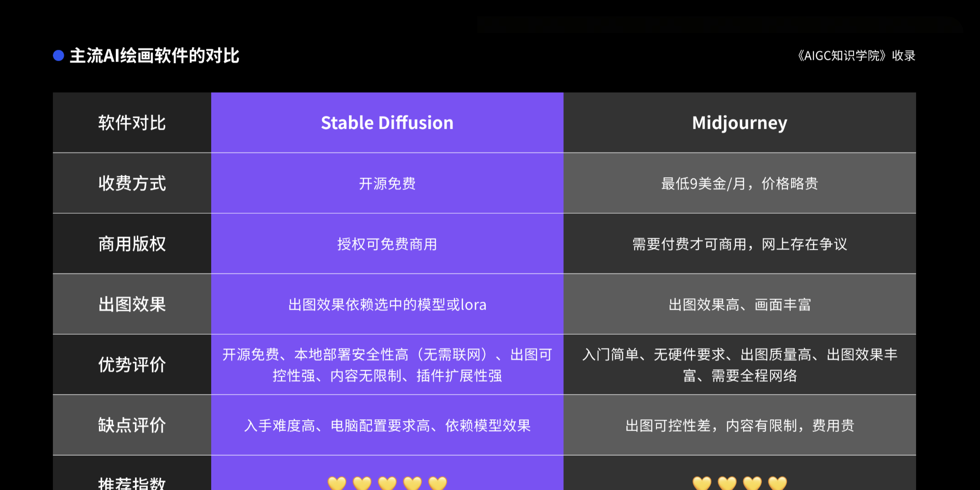980x490 pixels.
Task: Click the second heart in Midjourney rating
Action: click(727, 483)
